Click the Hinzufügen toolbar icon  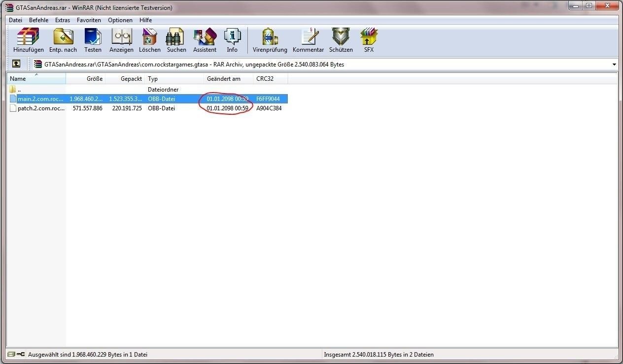[28, 40]
